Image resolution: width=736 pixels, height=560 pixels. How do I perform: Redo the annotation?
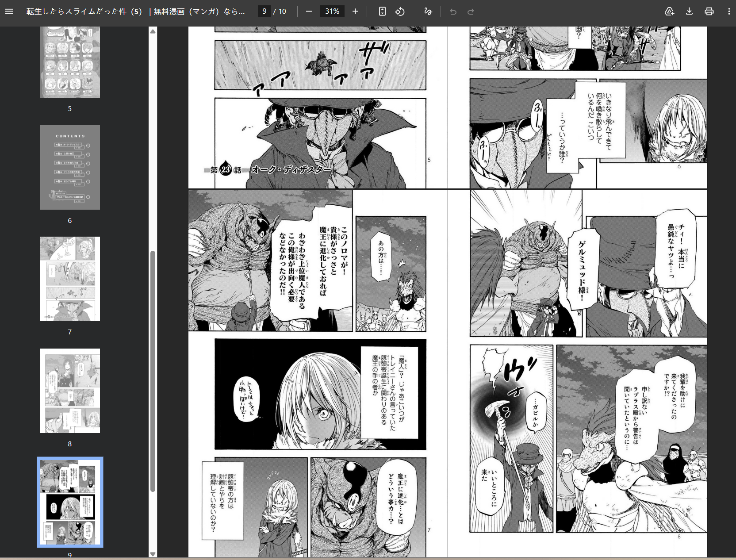pyautogui.click(x=471, y=12)
